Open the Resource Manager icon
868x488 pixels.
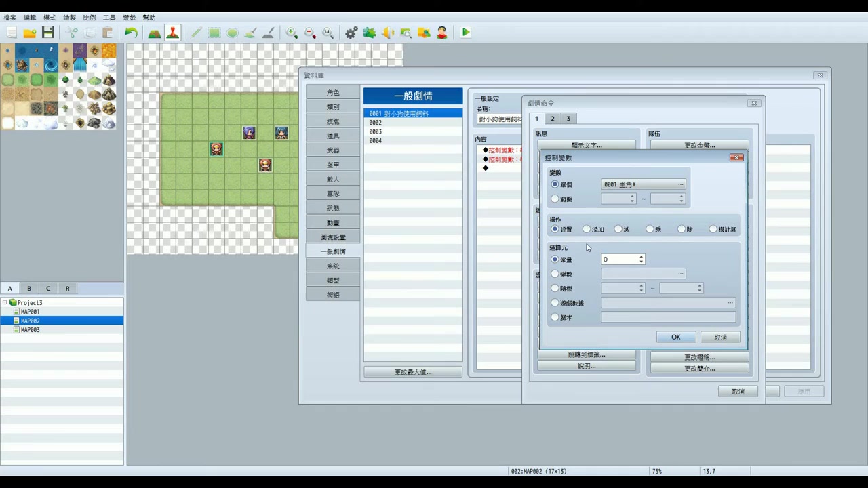[x=424, y=33]
